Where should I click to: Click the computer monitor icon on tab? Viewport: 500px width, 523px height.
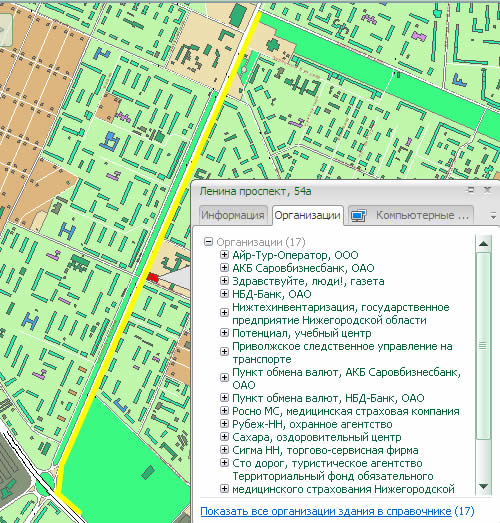point(358,216)
